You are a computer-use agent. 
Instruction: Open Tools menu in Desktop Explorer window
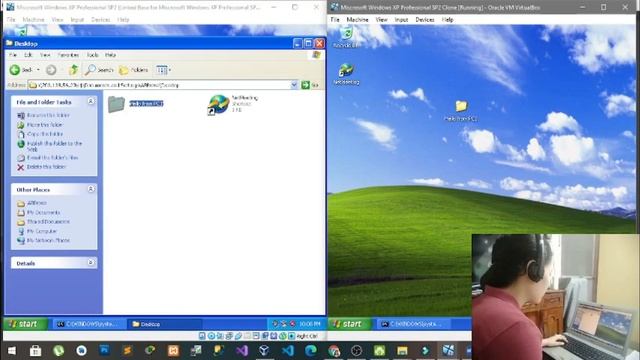pyautogui.click(x=93, y=55)
